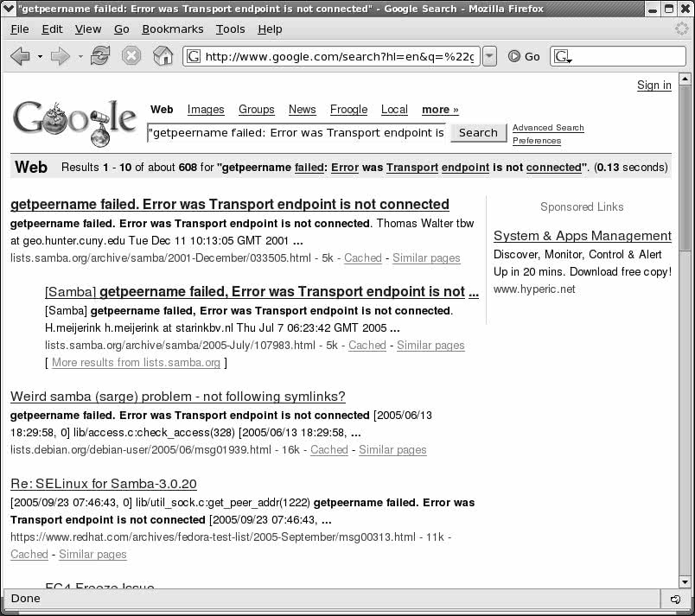The height and width of the screenshot is (616, 695).
Task: Click the Firefox throbber activity icon
Action: tap(682, 29)
